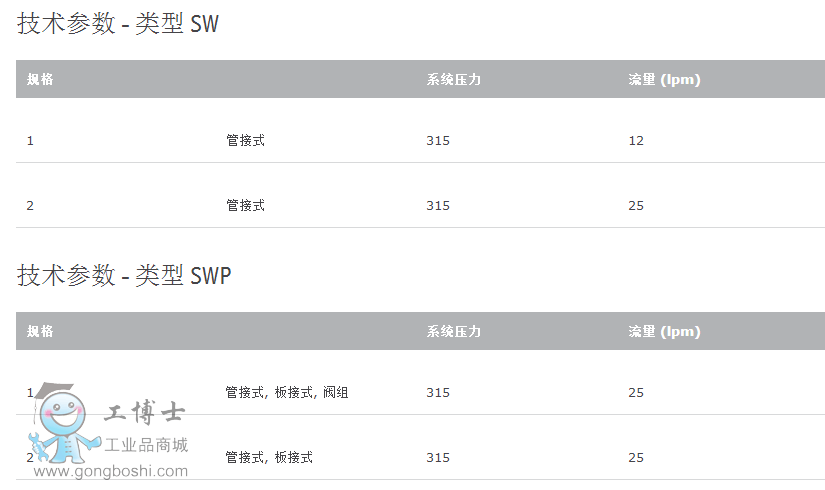
Task: Click pressure 315 in SW size 2 row
Action: pos(438,205)
